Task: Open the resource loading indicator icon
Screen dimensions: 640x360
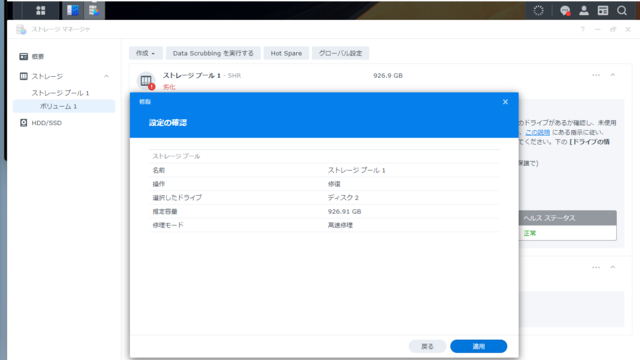Action: (538, 11)
